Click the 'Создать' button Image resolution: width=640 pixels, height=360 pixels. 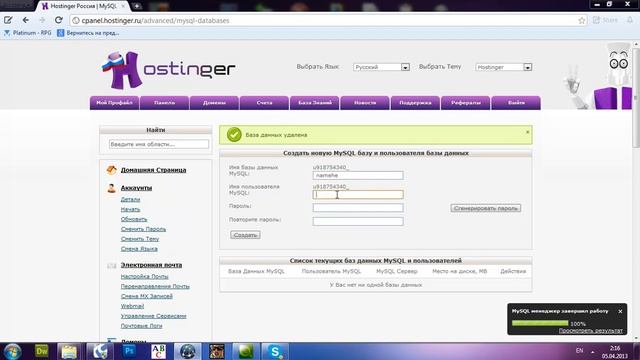[245, 235]
